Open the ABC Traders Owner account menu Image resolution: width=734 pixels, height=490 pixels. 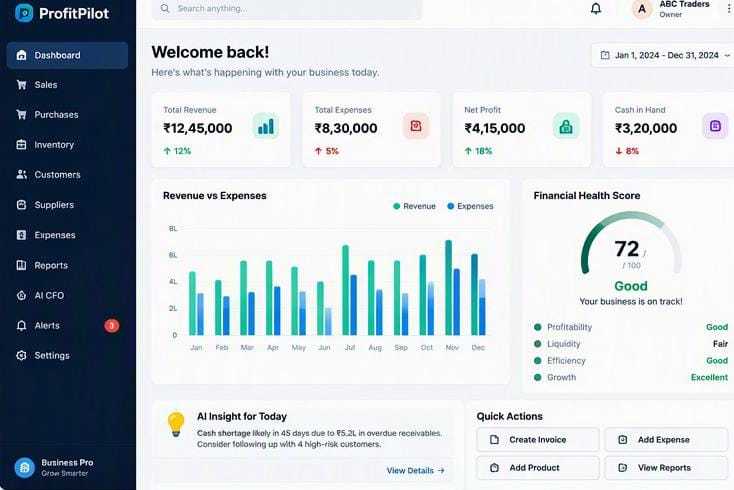pos(683,9)
